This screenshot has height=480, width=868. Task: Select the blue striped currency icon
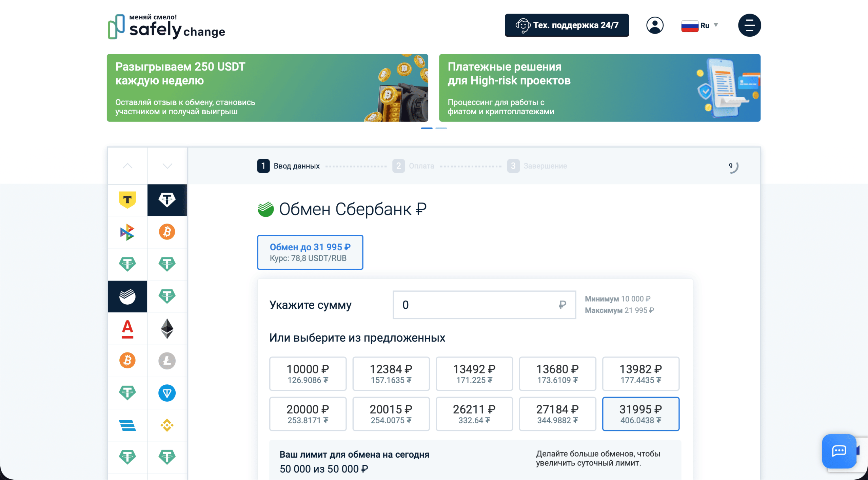tap(127, 425)
